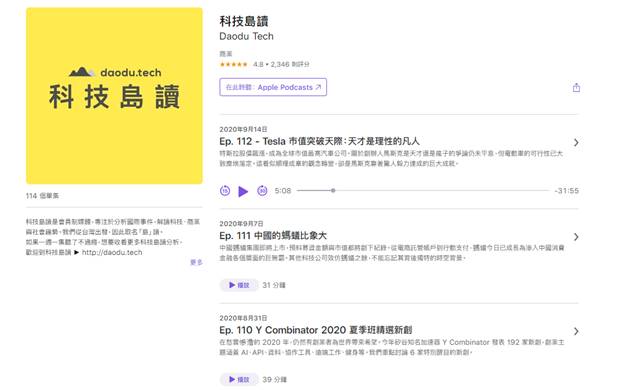Play Ep. 110 with the 39-minute play button
This screenshot has height=390, width=642.
[239, 379]
